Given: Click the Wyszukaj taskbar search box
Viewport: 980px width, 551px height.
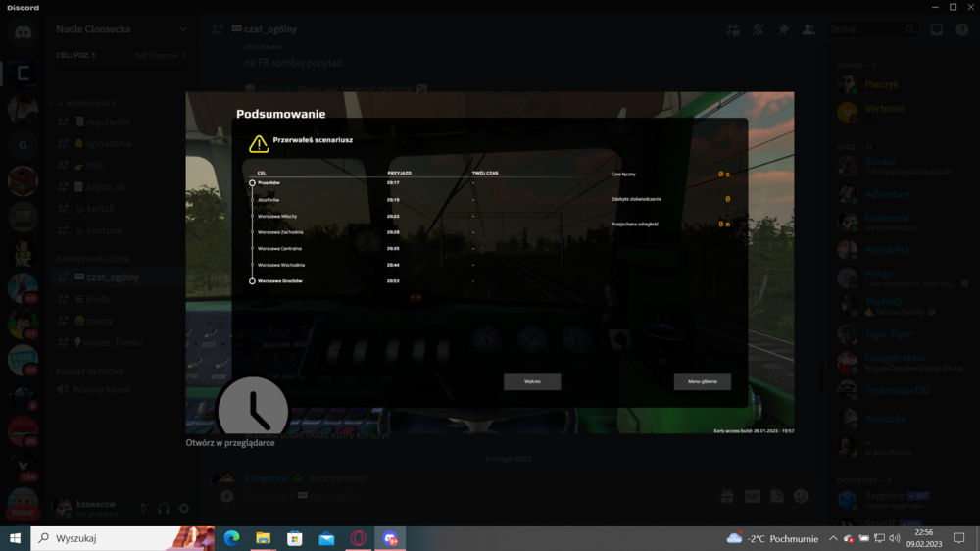Looking at the screenshot, I should click(x=122, y=538).
